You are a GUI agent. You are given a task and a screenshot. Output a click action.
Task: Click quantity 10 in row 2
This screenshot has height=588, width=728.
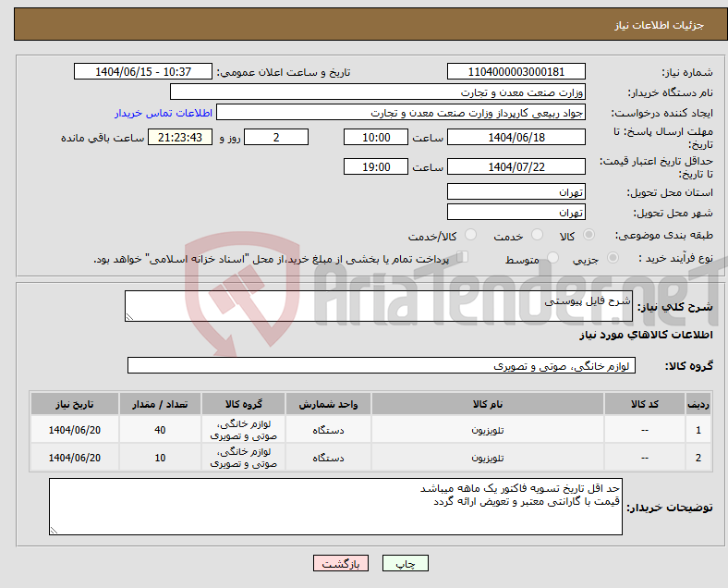coord(160,458)
